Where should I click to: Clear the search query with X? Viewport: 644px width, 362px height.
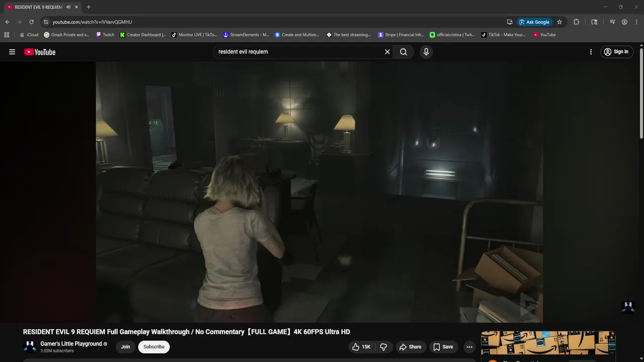(x=387, y=52)
